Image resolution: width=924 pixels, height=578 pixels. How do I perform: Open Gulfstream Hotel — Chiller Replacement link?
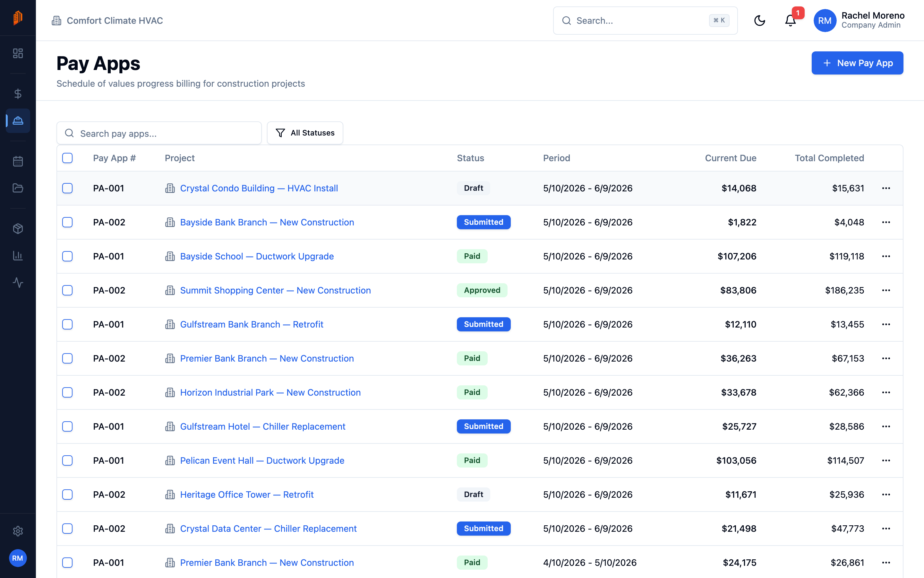pyautogui.click(x=263, y=426)
